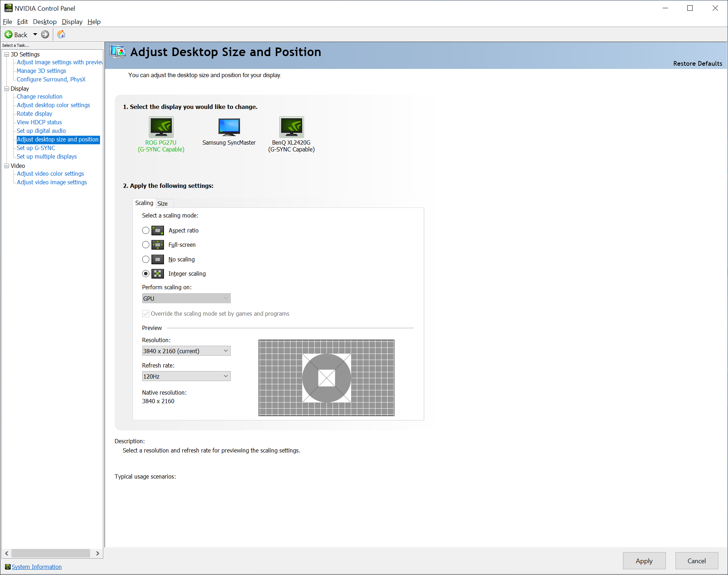Viewport: 728px width, 575px height.
Task: Switch to the Size tab
Action: click(163, 204)
